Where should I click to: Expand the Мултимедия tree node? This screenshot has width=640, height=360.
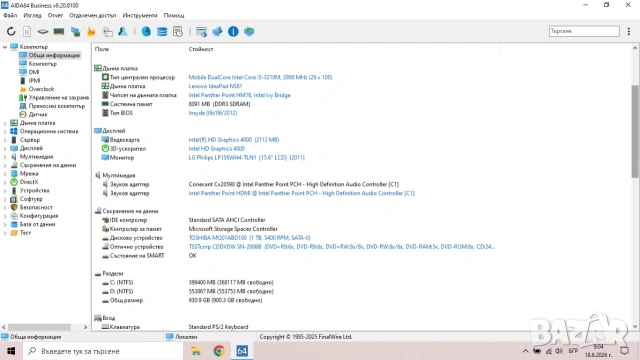[x=5, y=157]
